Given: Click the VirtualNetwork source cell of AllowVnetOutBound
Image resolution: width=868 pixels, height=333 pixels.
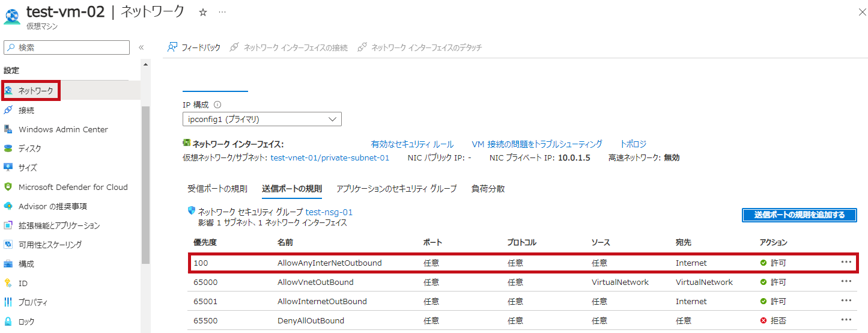Looking at the screenshot, I should (x=620, y=282).
